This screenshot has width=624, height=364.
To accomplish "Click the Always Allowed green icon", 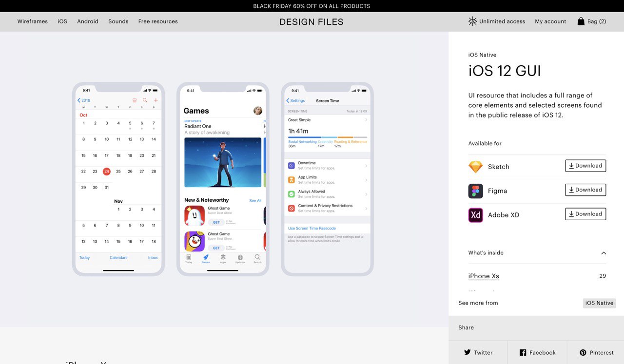I will 291,194.
